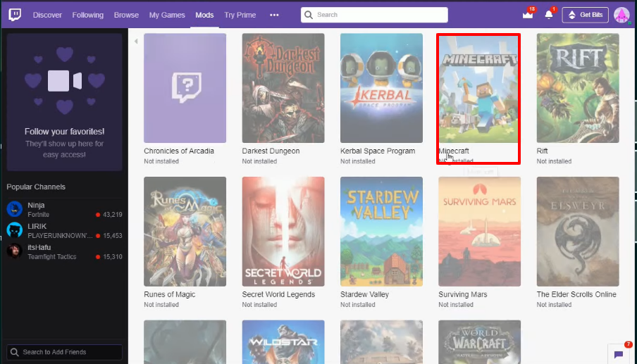Click the Chronicles of Arcadia title
Image resolution: width=637 pixels, height=364 pixels.
click(x=179, y=151)
